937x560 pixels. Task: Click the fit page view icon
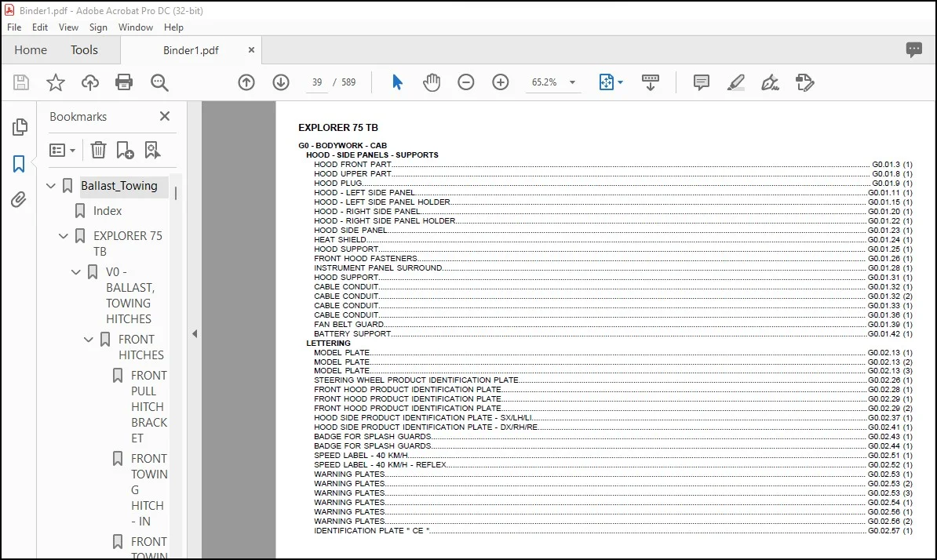coord(606,82)
